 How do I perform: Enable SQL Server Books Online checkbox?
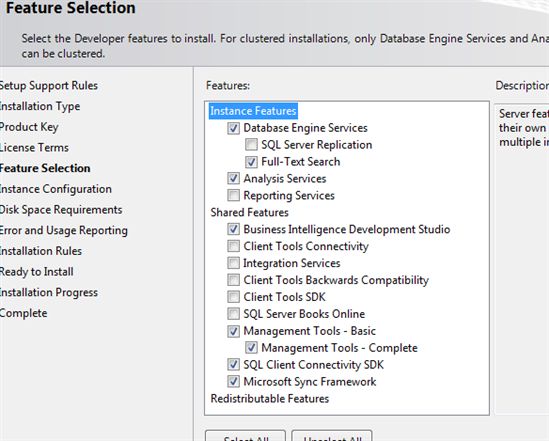234,314
